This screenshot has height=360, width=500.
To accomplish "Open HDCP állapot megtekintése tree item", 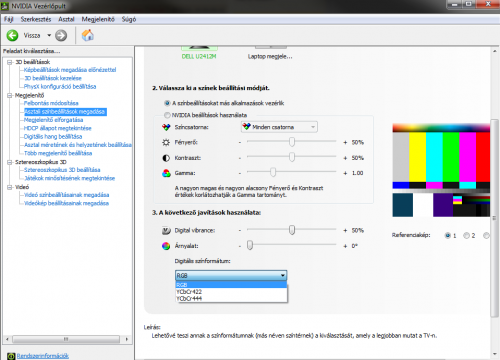I will pos(58,128).
